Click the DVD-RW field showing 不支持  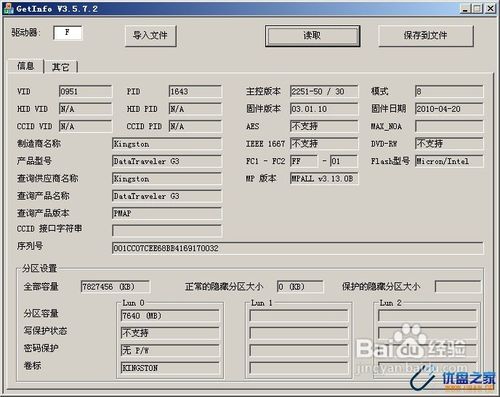point(449,144)
